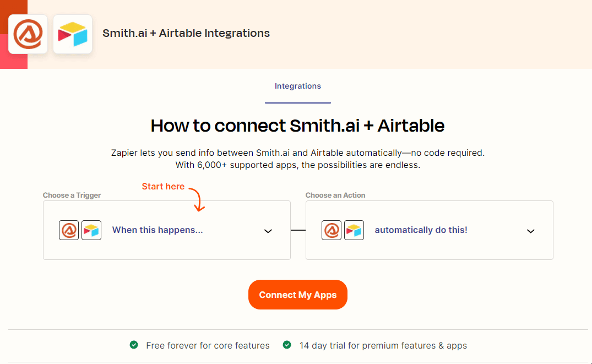This screenshot has width=592, height=364.
Task: Select the Airtable icon inside the trigger box
Action: (x=91, y=230)
